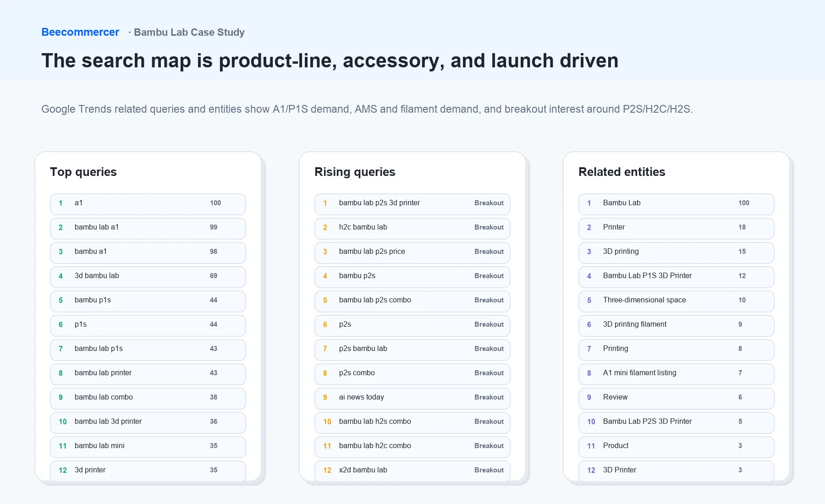Screen dimensions: 825x504
Task: Click the Beecommercer brand link
Action: point(80,32)
